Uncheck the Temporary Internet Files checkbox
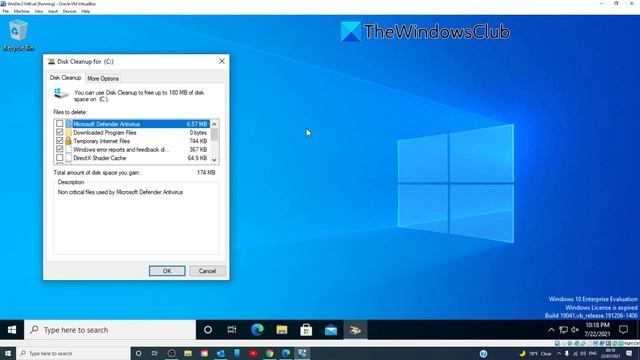The width and height of the screenshot is (640, 360). tap(60, 141)
